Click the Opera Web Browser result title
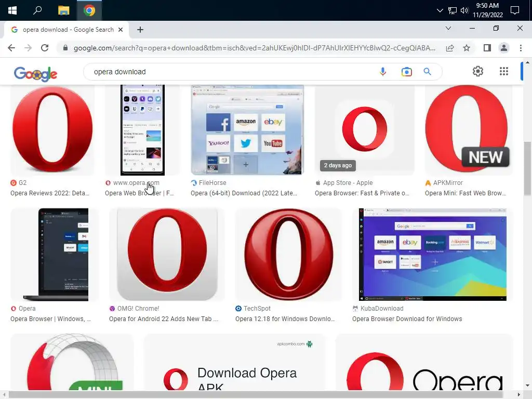532x399 pixels. 139,193
